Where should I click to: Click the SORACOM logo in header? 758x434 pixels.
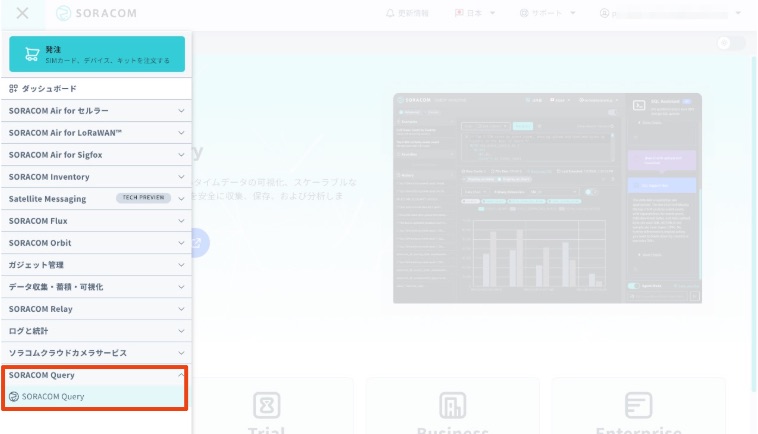[96, 13]
